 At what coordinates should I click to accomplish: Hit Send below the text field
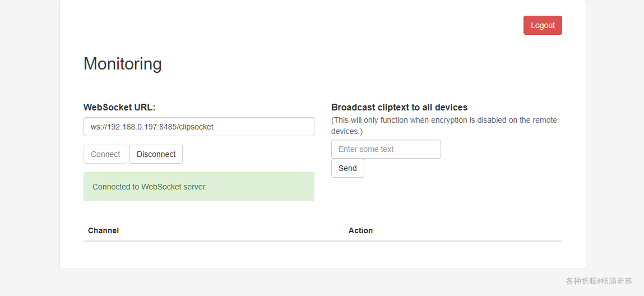[x=348, y=168]
